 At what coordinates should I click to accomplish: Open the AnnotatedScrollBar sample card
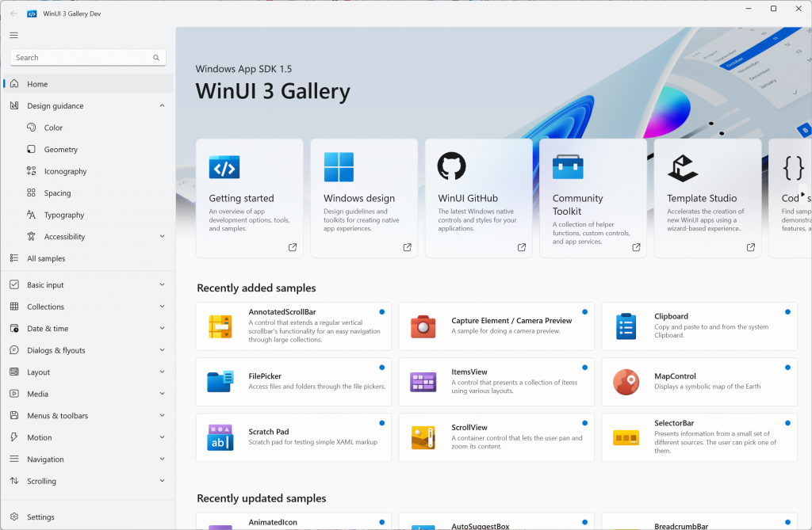pos(293,326)
